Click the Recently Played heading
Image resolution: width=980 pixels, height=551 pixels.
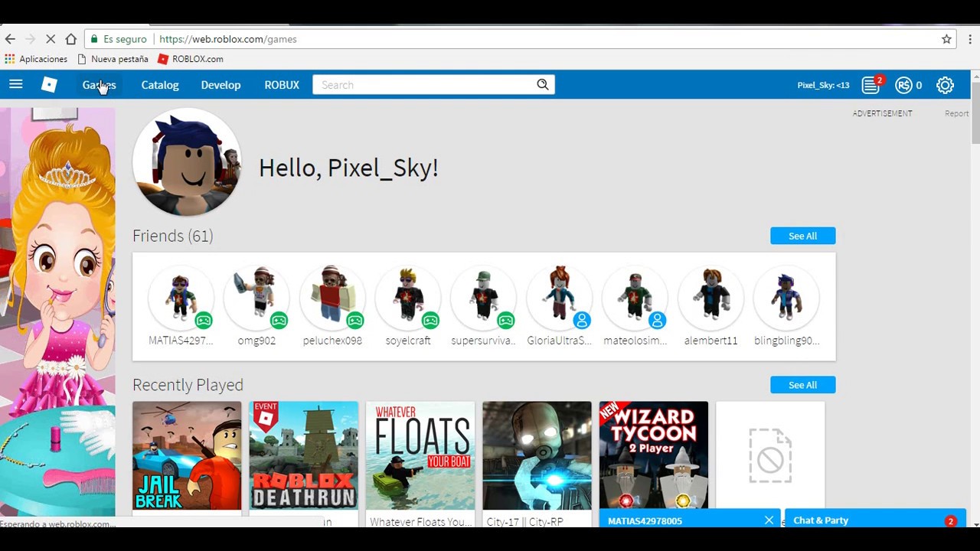click(188, 385)
